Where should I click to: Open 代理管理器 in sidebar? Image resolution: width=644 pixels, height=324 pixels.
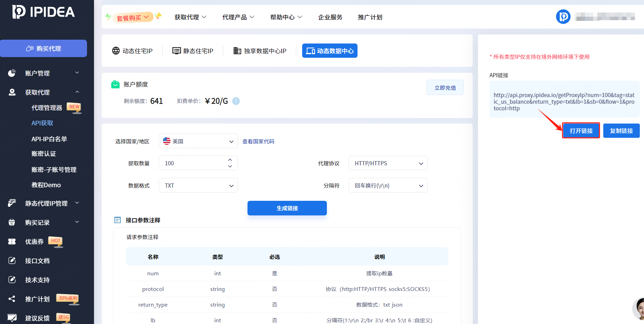coord(47,108)
